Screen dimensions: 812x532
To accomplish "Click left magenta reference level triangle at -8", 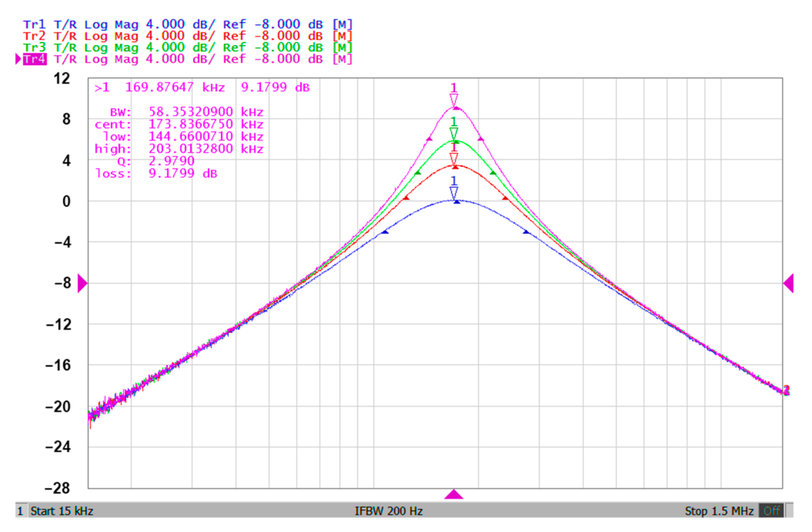I will (82, 283).
